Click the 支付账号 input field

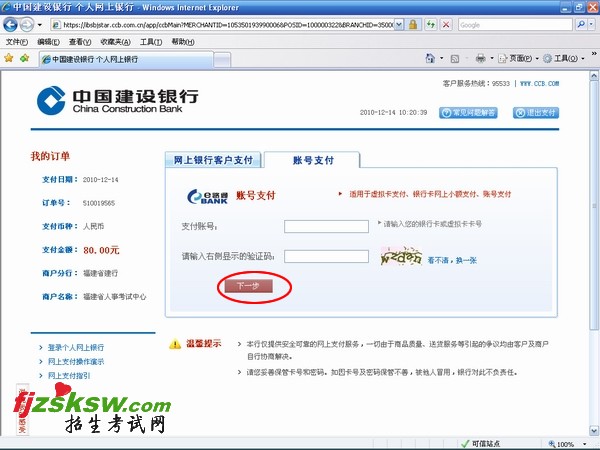pyautogui.click(x=326, y=226)
